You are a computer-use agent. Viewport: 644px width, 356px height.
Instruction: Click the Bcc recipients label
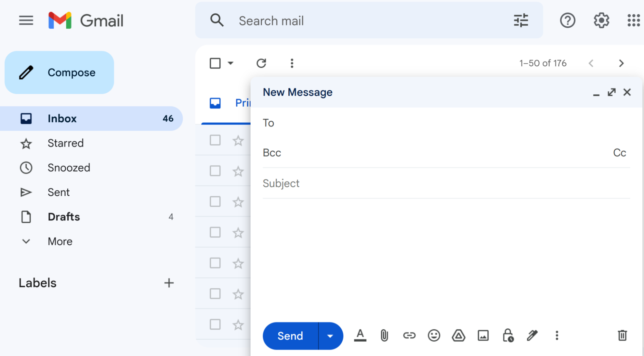coord(272,153)
